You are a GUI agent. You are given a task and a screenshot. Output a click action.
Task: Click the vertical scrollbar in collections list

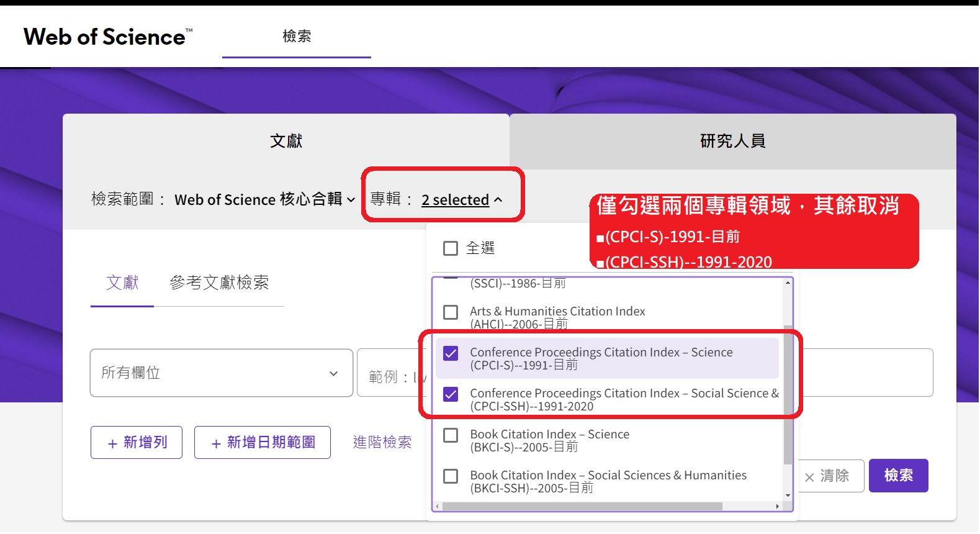click(788, 394)
